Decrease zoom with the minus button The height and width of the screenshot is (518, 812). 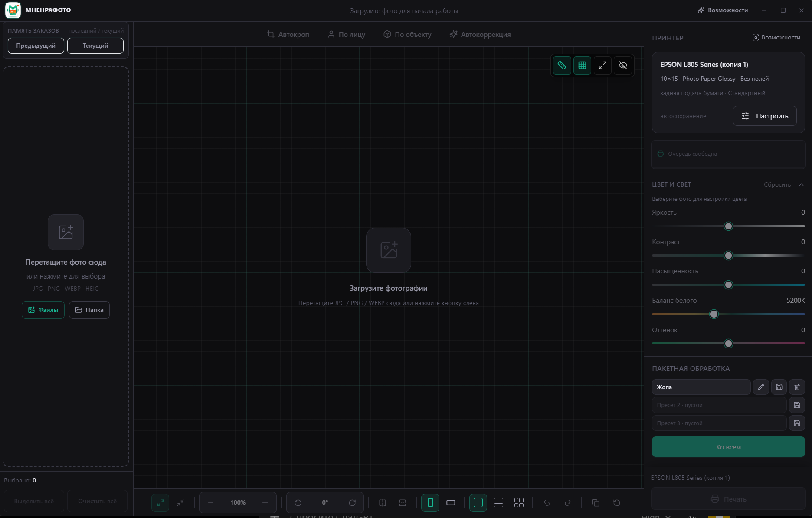click(211, 503)
